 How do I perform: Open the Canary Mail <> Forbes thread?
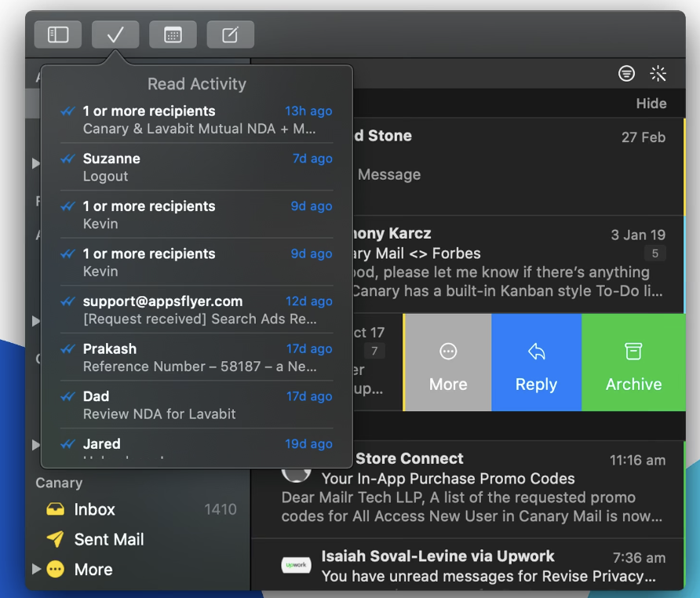[x=518, y=264]
